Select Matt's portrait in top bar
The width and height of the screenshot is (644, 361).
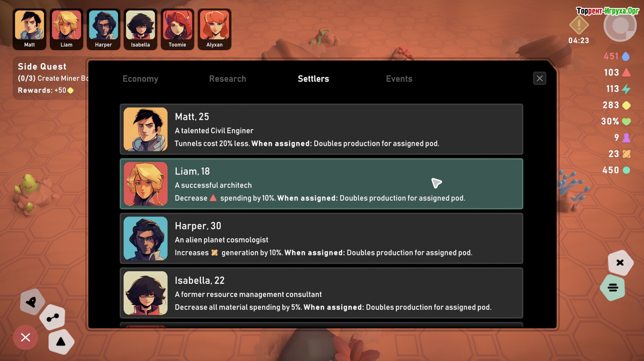click(x=30, y=29)
